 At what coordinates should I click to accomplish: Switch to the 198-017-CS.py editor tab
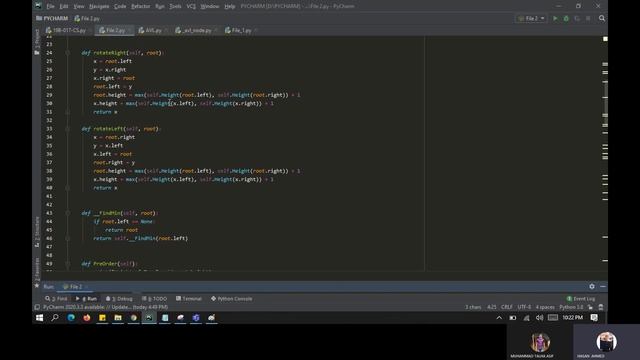point(68,30)
